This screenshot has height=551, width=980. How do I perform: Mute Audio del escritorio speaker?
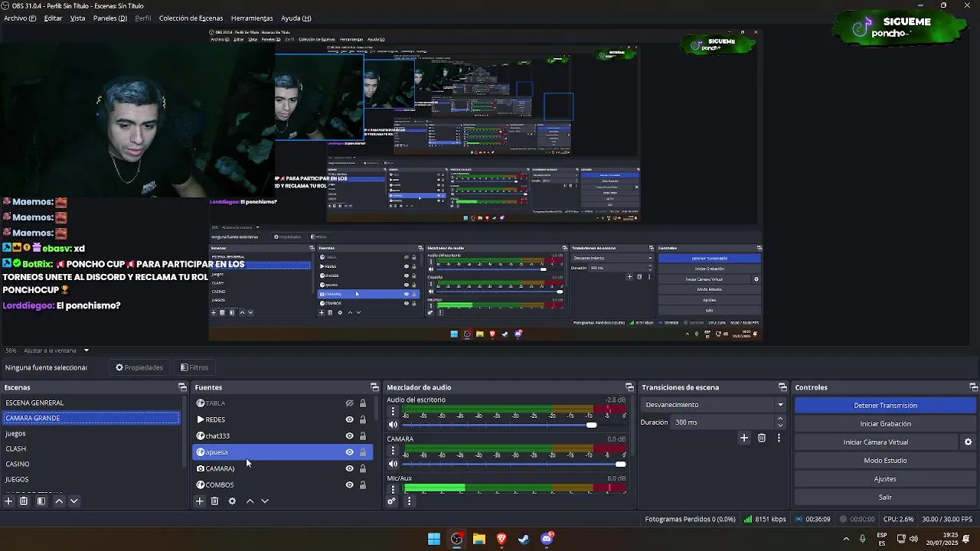[393, 425]
